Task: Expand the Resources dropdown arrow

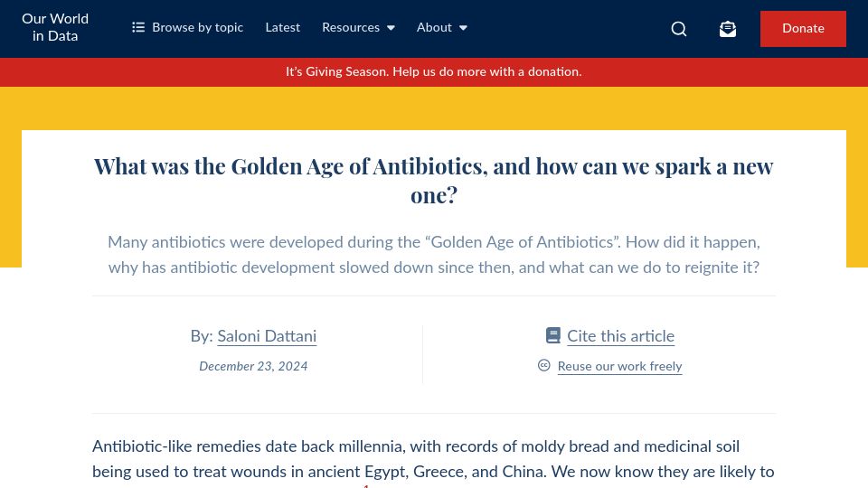Action: [x=391, y=28]
